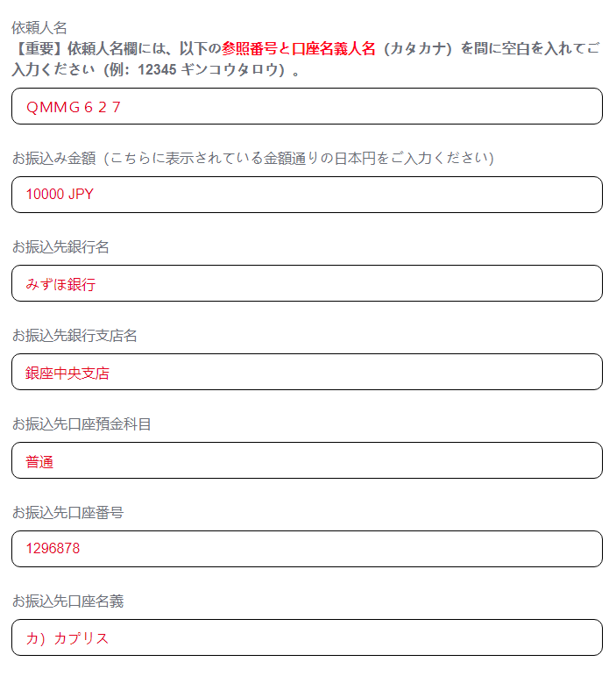
Task: Select the bank name field showing みずほ銀行
Action: [307, 283]
